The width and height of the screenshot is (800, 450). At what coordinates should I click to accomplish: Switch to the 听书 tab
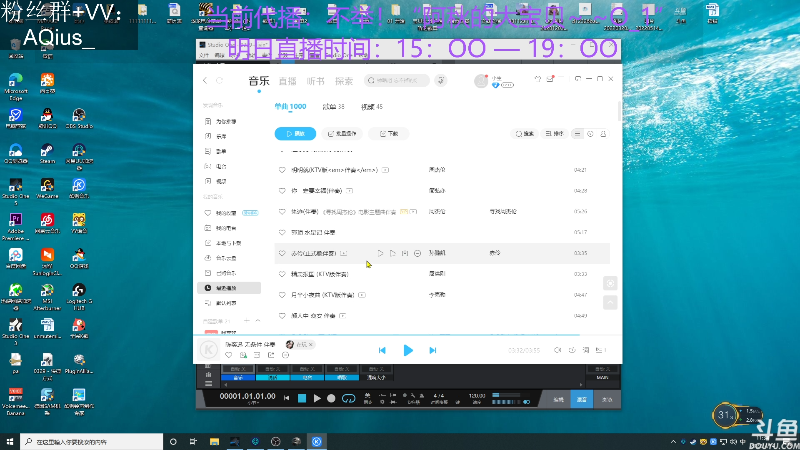click(315, 81)
